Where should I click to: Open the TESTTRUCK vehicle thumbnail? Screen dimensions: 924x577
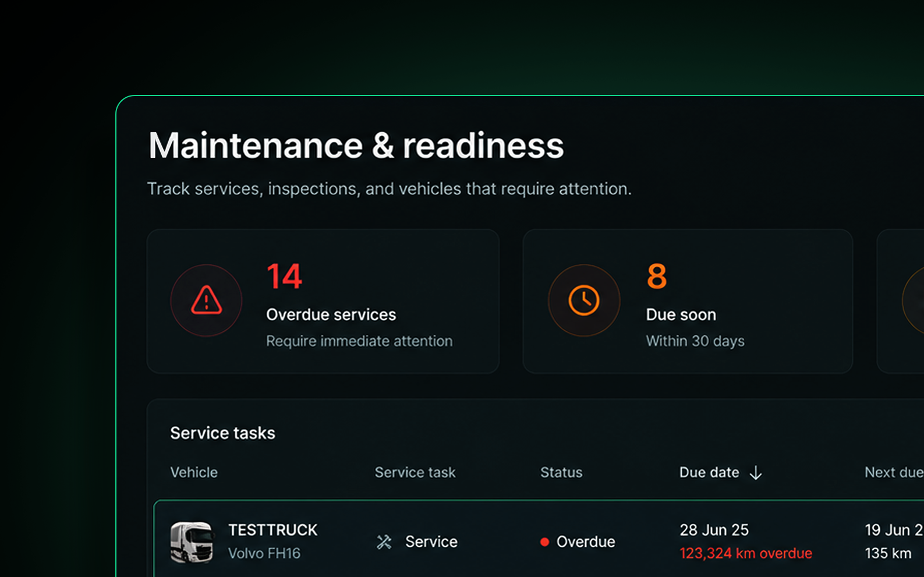click(192, 542)
